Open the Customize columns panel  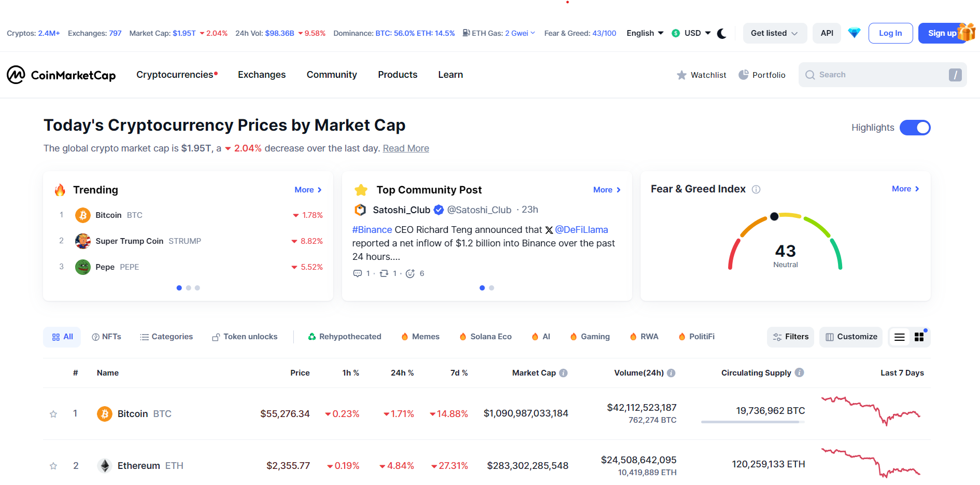[x=851, y=337]
